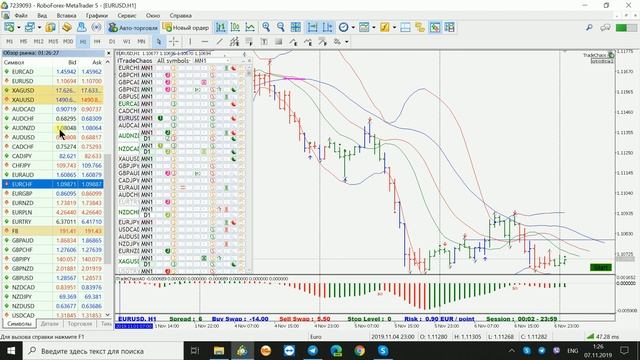Viewport: 640px width, 360px height.
Task: Close the market watch panel
Action: [x=109, y=53]
